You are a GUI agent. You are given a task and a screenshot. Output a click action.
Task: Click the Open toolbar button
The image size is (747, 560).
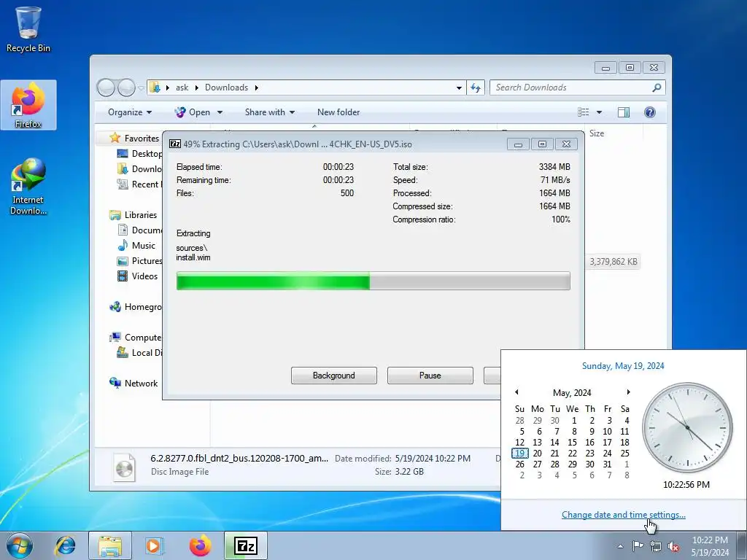193,112
